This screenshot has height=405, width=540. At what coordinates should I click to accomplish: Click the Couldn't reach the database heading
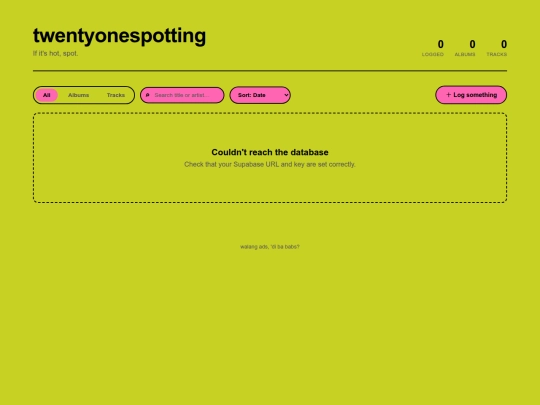pos(270,152)
